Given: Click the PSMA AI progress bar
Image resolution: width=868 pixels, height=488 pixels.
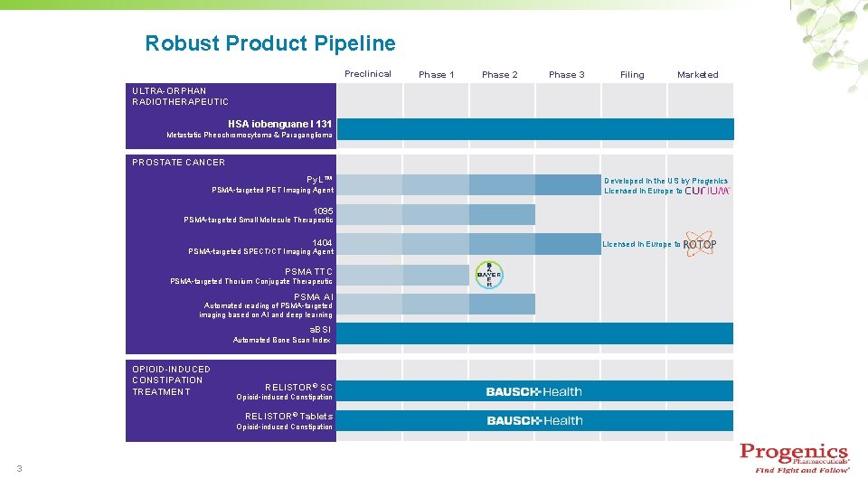Looking at the screenshot, I should point(436,305).
